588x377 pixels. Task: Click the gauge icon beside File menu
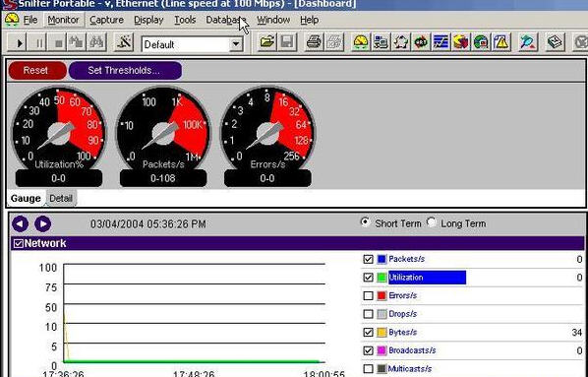point(12,20)
